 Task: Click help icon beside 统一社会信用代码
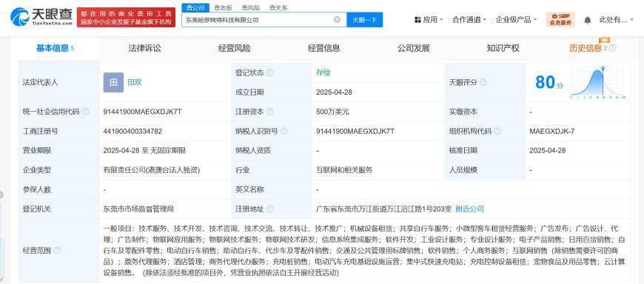[x=85, y=112]
